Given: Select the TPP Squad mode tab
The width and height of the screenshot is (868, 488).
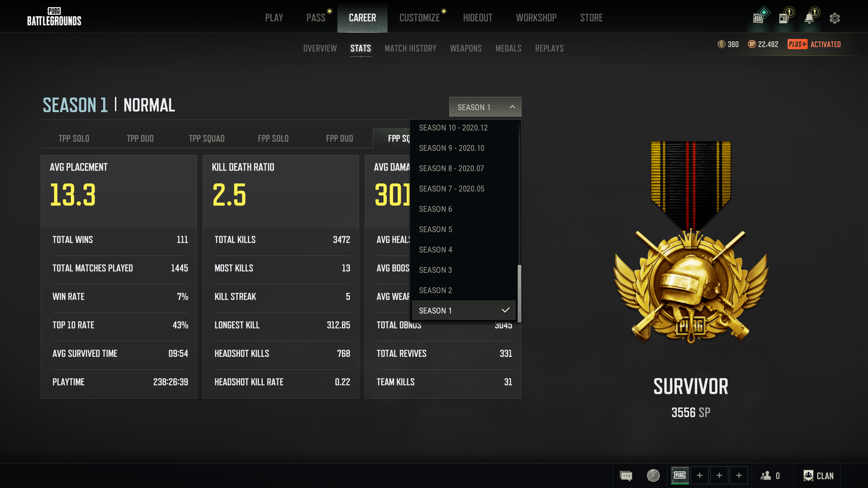Looking at the screenshot, I should [x=207, y=138].
